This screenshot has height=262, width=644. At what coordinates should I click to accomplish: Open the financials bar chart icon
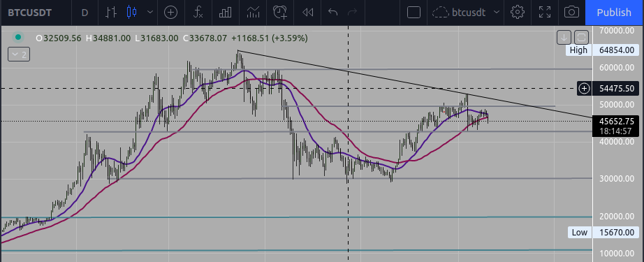(x=225, y=13)
